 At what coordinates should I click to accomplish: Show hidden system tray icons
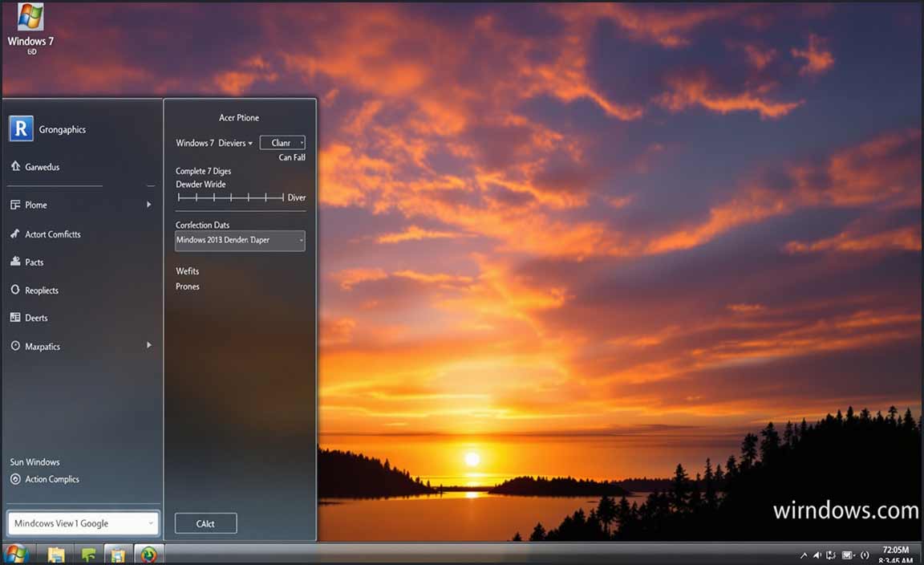pos(804,555)
